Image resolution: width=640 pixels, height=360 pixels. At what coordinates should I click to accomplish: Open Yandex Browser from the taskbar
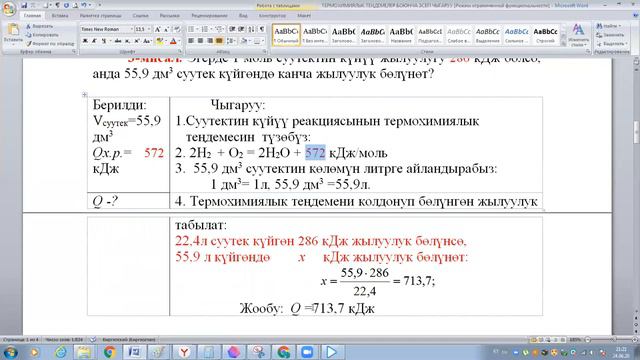point(184,352)
